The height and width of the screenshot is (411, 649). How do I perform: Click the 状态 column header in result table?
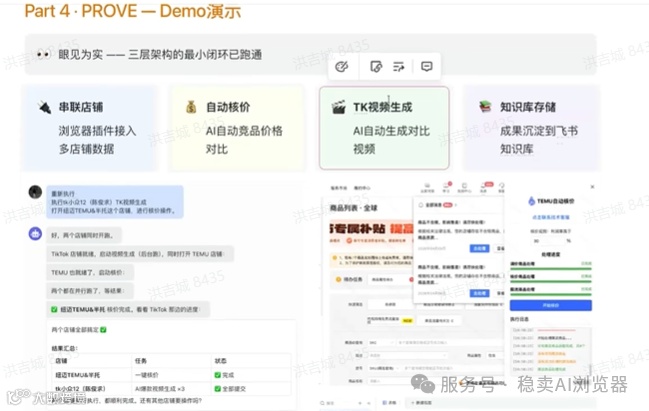[x=221, y=361]
